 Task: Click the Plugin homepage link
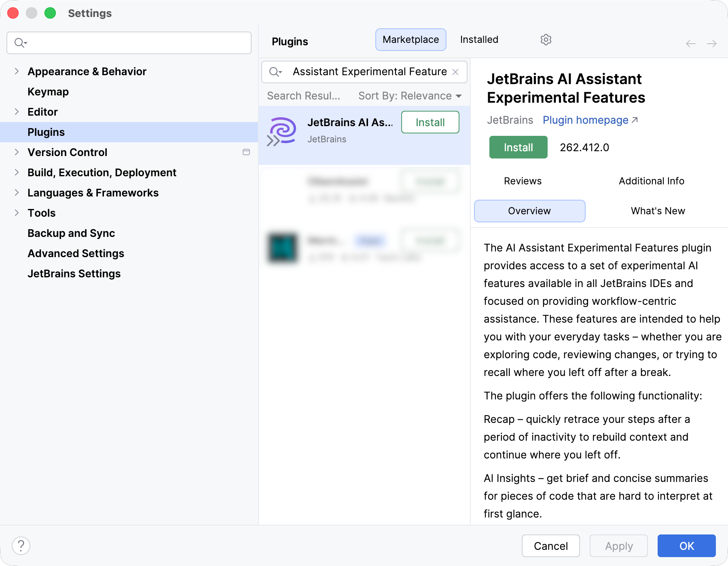585,120
